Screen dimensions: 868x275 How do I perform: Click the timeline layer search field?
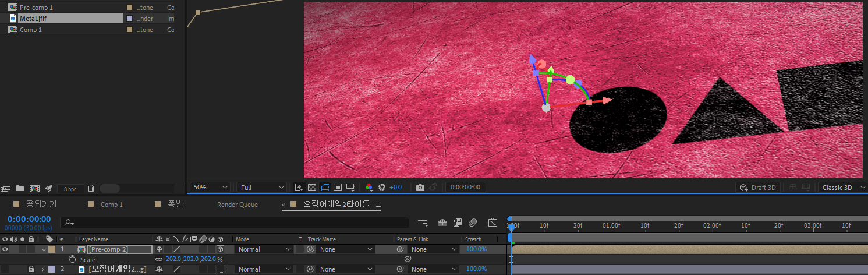click(x=235, y=223)
